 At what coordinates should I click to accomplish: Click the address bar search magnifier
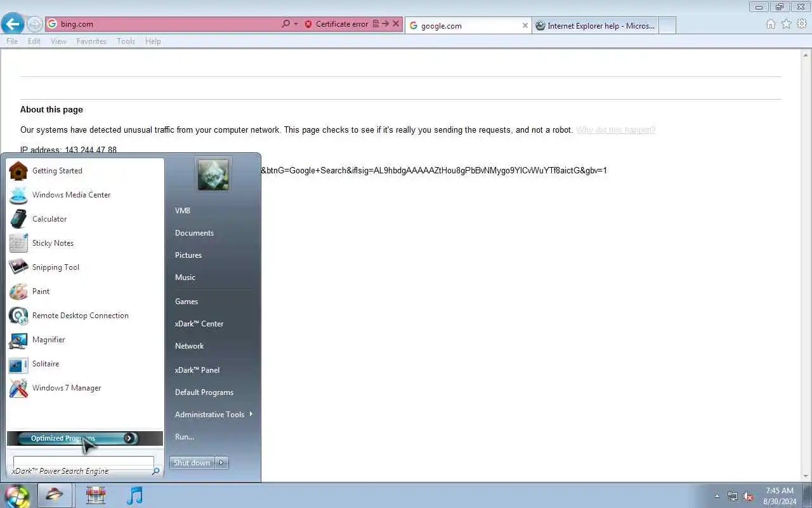click(x=285, y=24)
